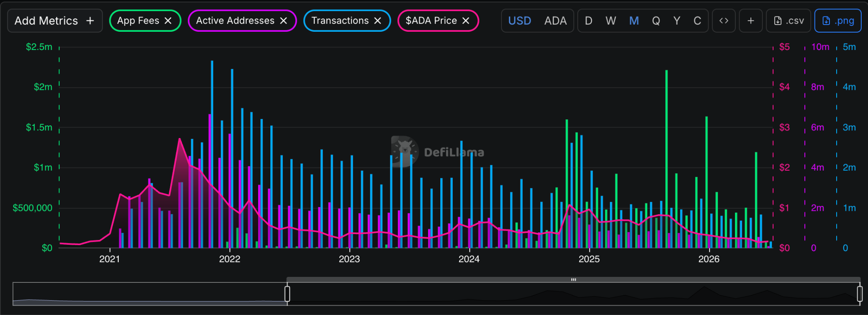The image size is (868, 315).
Task: Select the yearly (Y) interval
Action: (677, 21)
